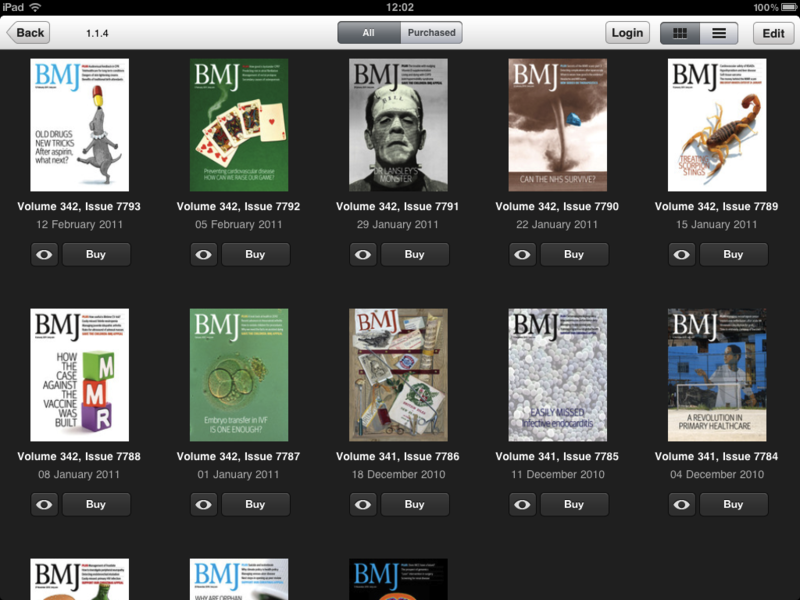Preview Issue 7784 with the eye icon
The width and height of the screenshot is (800, 600).
(x=682, y=504)
